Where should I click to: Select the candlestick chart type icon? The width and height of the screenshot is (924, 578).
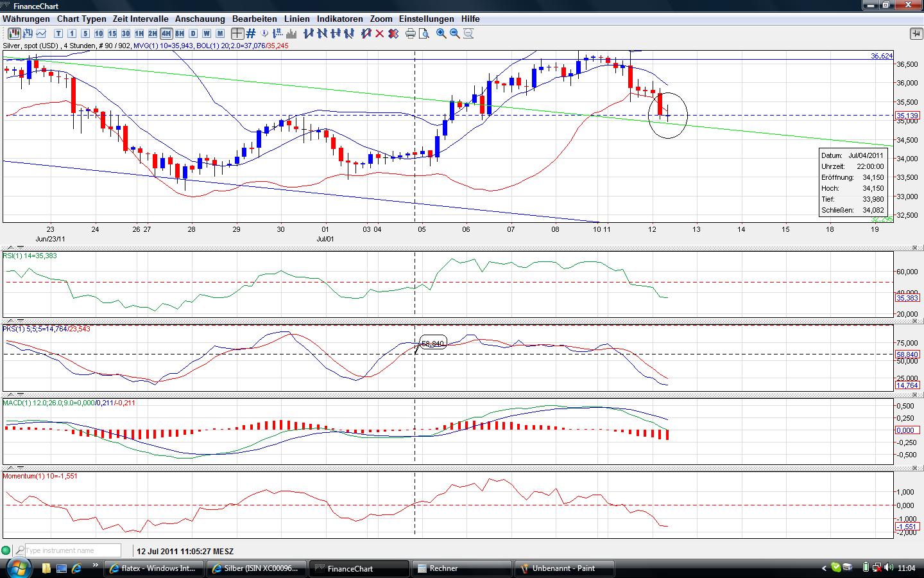14,33
